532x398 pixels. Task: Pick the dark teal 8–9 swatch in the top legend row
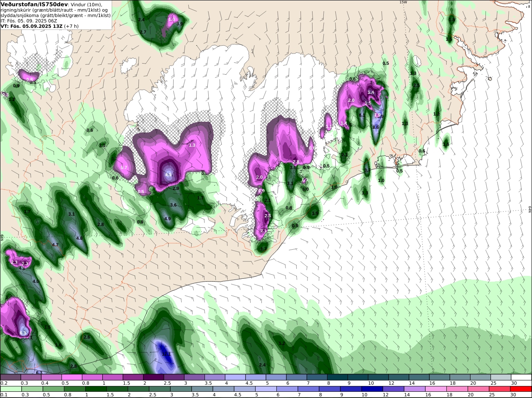[x=337, y=377]
